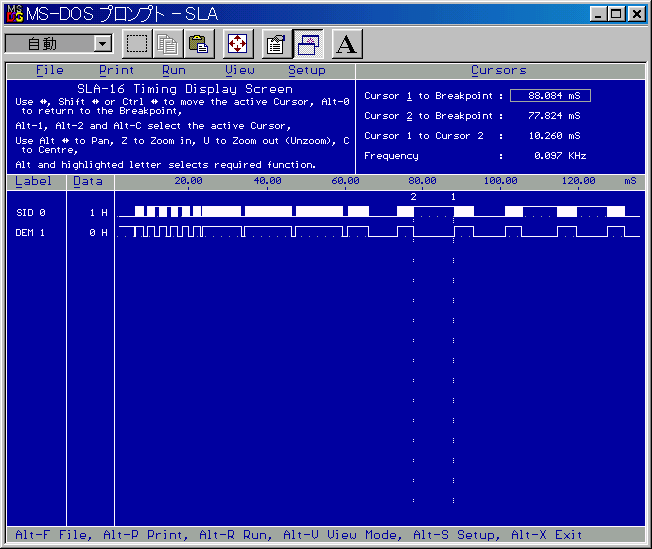Open the Print menu

pos(116,70)
